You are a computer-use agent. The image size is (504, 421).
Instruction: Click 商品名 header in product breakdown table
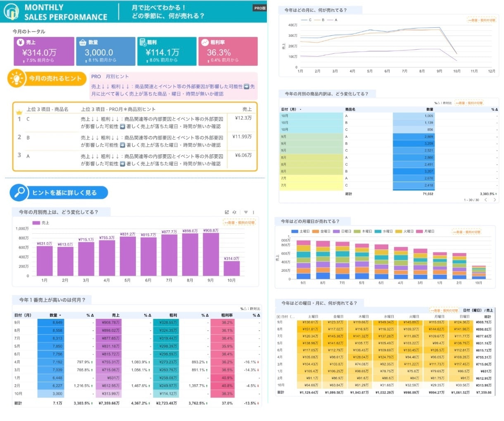pyautogui.click(x=350, y=110)
